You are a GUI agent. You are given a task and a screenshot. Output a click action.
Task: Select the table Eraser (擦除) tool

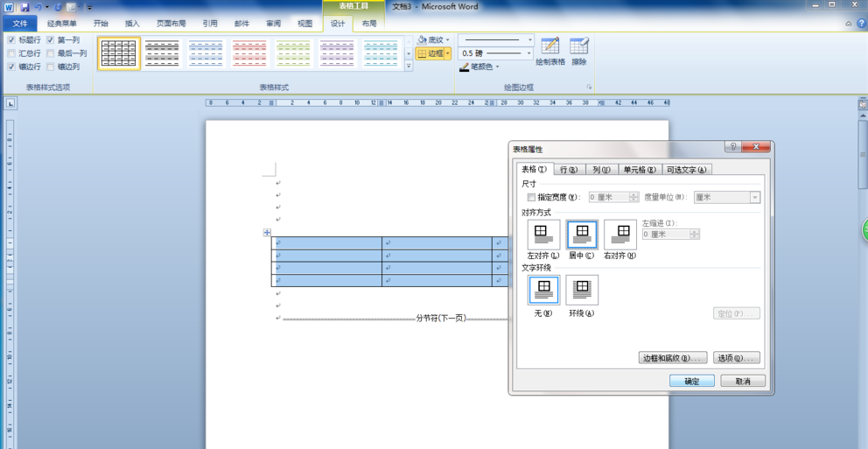tap(578, 51)
